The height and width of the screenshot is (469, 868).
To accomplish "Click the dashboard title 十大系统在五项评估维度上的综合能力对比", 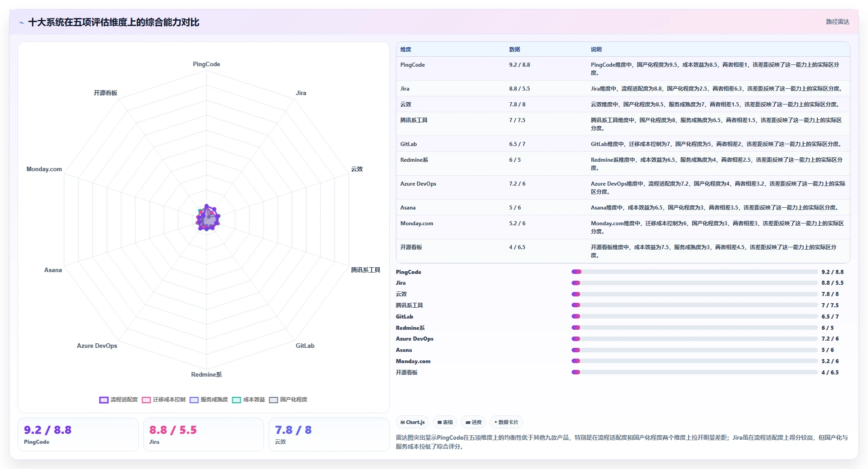I will pos(114,23).
